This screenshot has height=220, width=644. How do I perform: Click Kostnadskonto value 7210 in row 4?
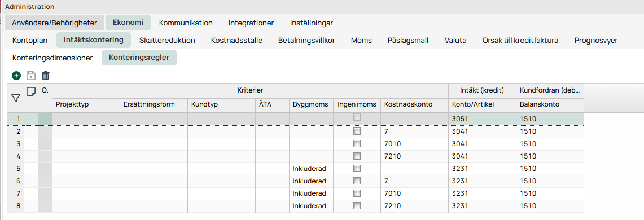point(414,156)
